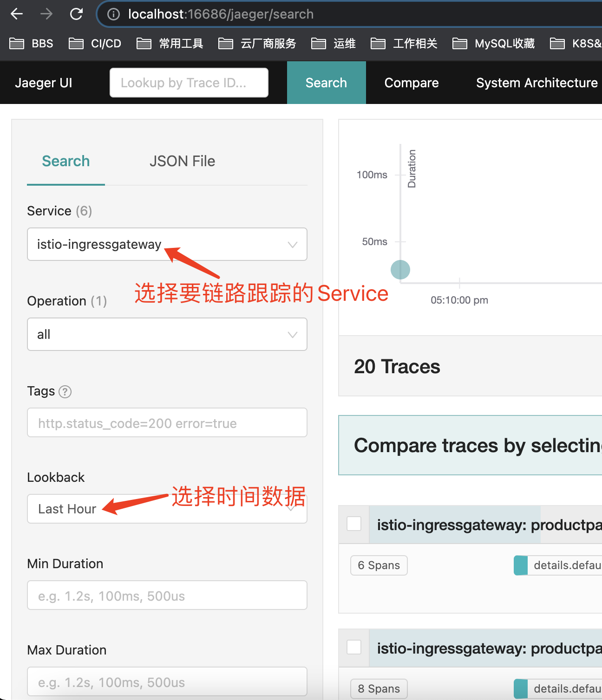This screenshot has height=700, width=602.
Task: Open the CI/CD bookmark folder
Action: (x=95, y=44)
